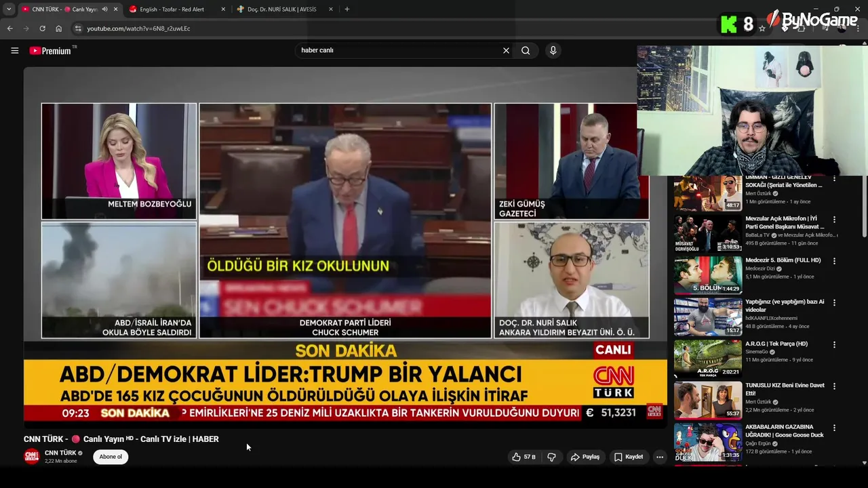
Task: Dislike the video with thumbs down
Action: point(551,457)
